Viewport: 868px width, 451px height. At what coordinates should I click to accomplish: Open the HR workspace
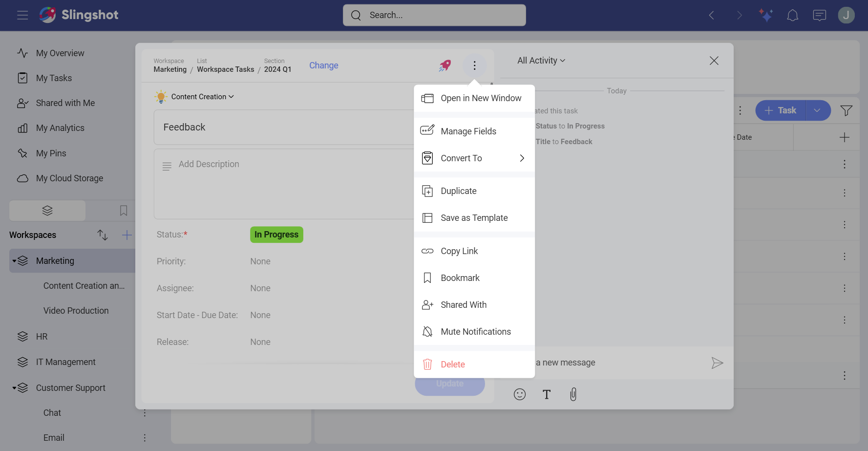(x=42, y=337)
